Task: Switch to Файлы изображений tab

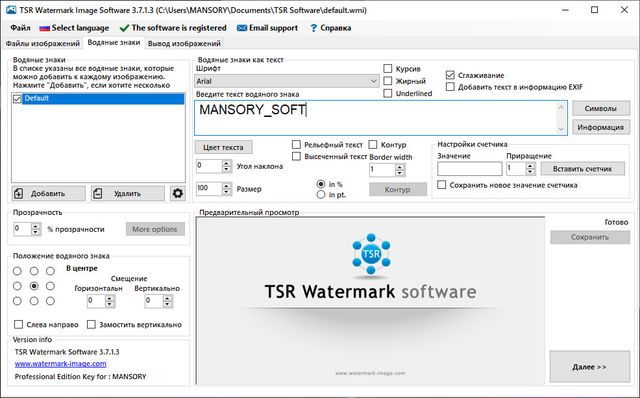Action: [43, 43]
